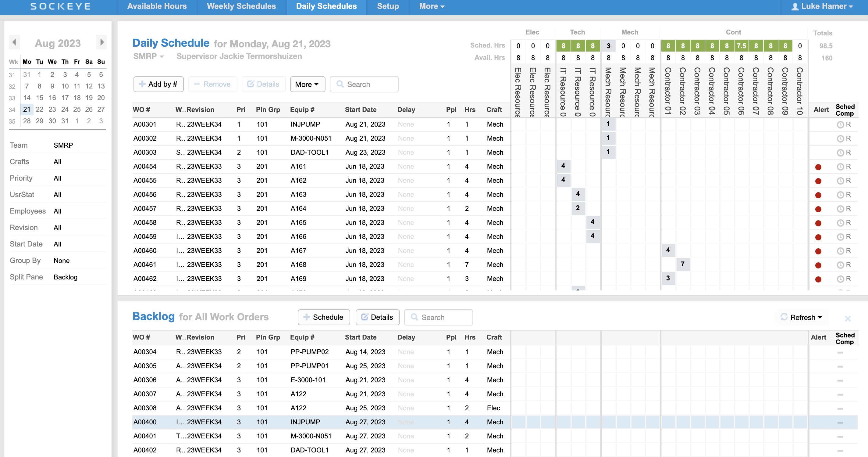Select August 22 in the calendar
Screen dimensions: 868x457
point(39,109)
